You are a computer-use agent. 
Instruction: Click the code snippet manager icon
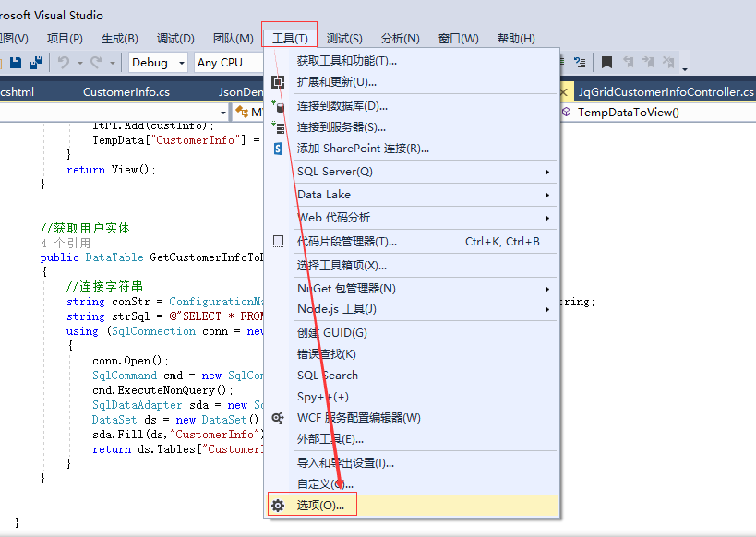coord(278,242)
